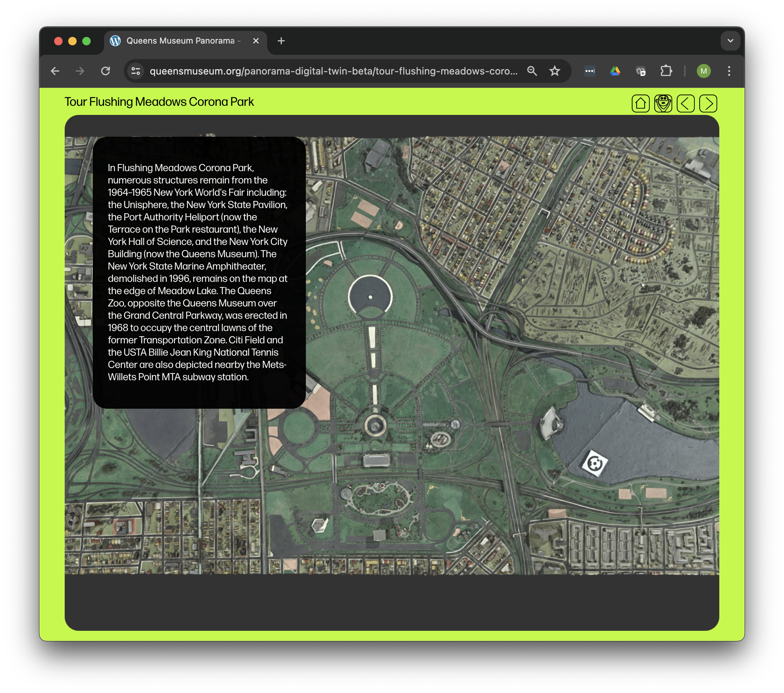The height and width of the screenshot is (693, 784).
Task: Open a new browser tab
Action: [281, 41]
